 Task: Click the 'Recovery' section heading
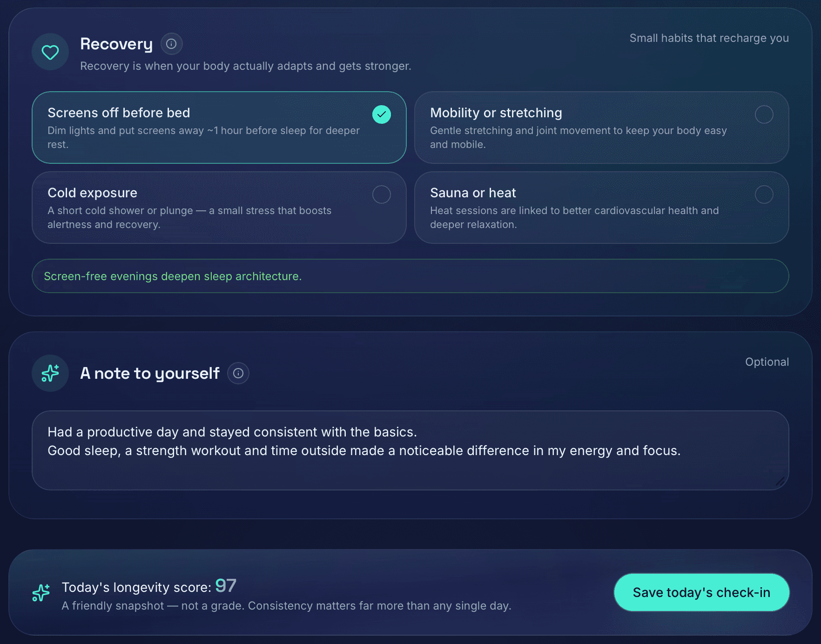[x=116, y=44]
